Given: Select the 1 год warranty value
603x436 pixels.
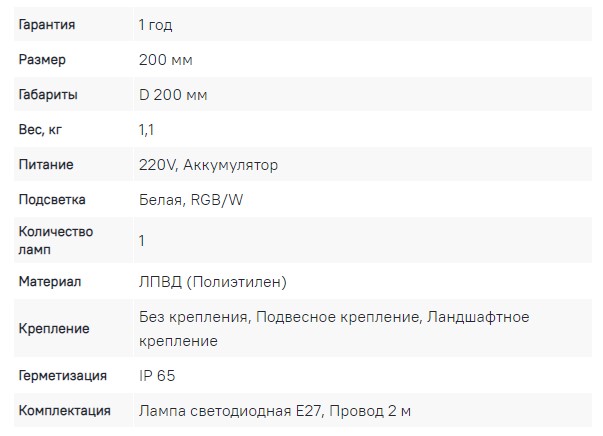Looking at the screenshot, I should (155, 25).
